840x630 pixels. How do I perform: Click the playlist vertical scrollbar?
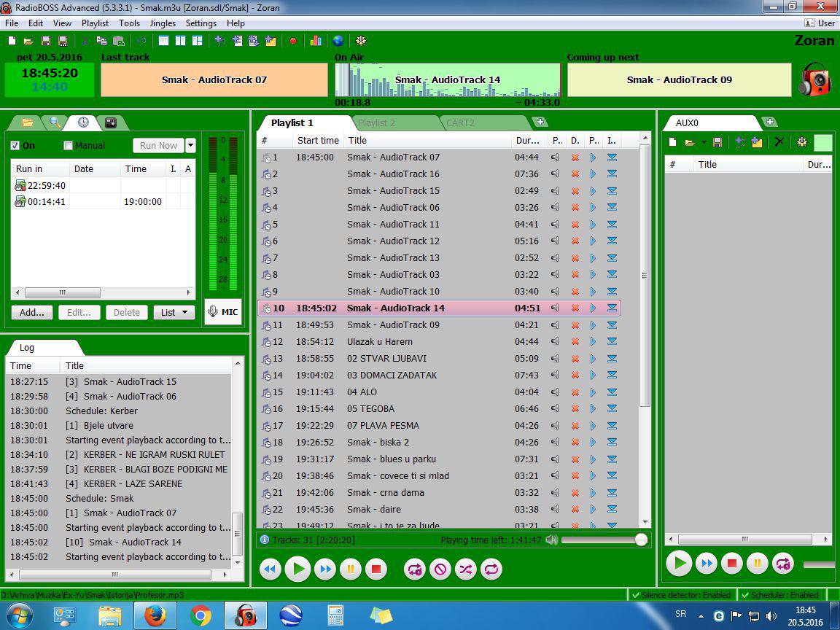click(645, 276)
